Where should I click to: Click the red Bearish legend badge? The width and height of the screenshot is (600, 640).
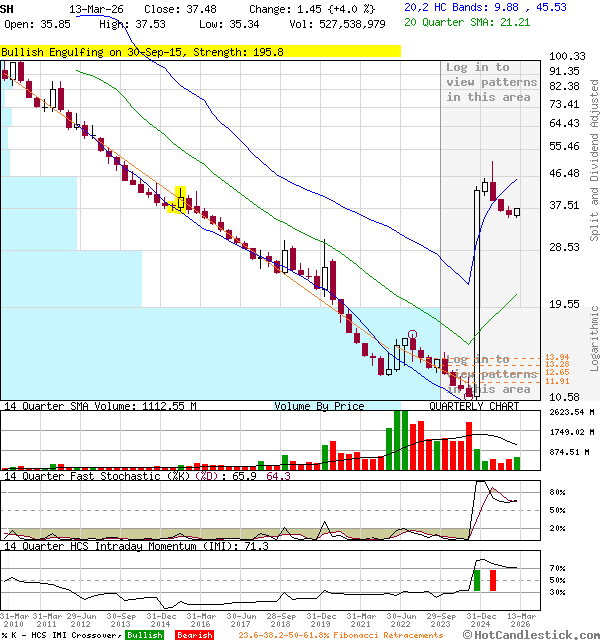point(193,635)
